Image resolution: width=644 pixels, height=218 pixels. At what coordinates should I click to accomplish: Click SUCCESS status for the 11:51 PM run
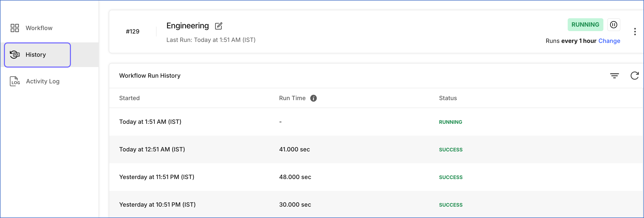pos(451,177)
